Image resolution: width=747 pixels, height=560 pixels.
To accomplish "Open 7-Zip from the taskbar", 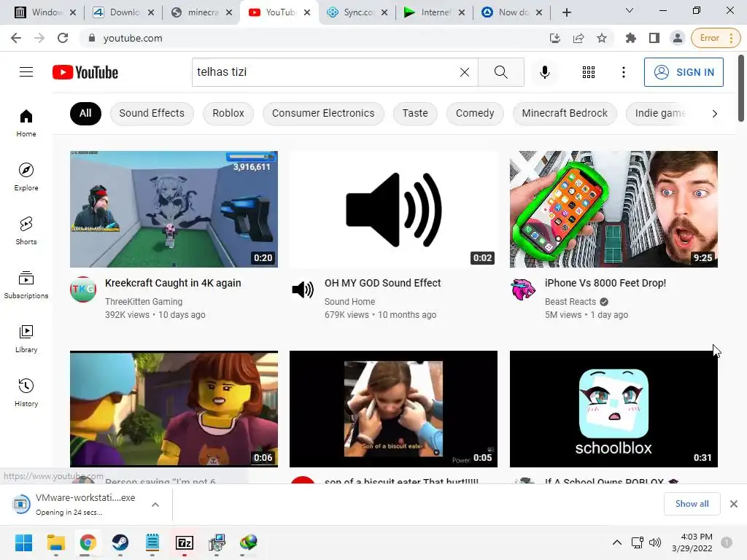I will [x=185, y=542].
